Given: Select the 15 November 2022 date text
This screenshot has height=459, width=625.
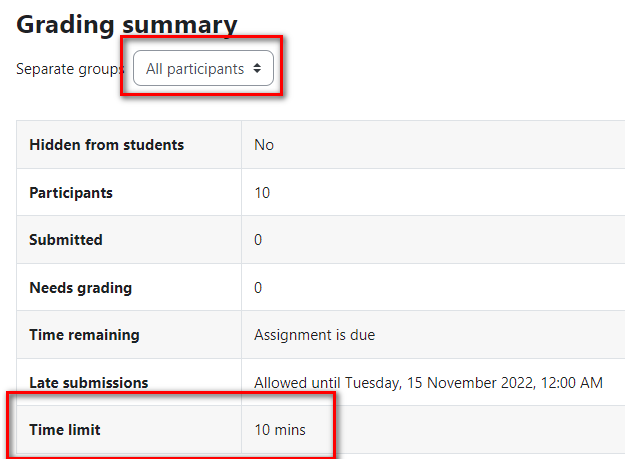Looking at the screenshot, I should point(471,382).
